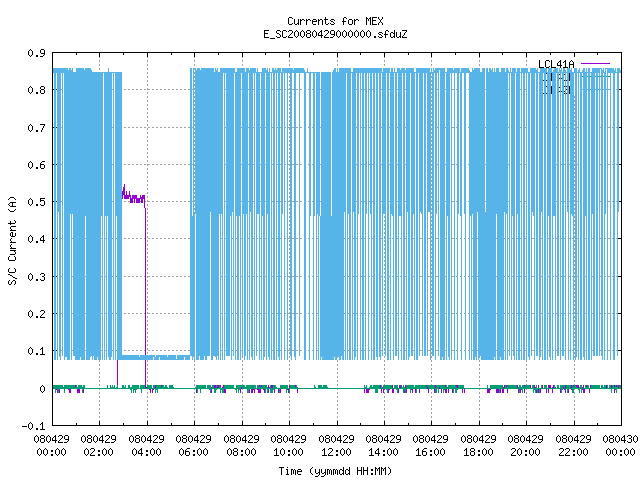Click the purple line sample beside LCL41A legend
The image size is (640, 480).
coord(595,64)
